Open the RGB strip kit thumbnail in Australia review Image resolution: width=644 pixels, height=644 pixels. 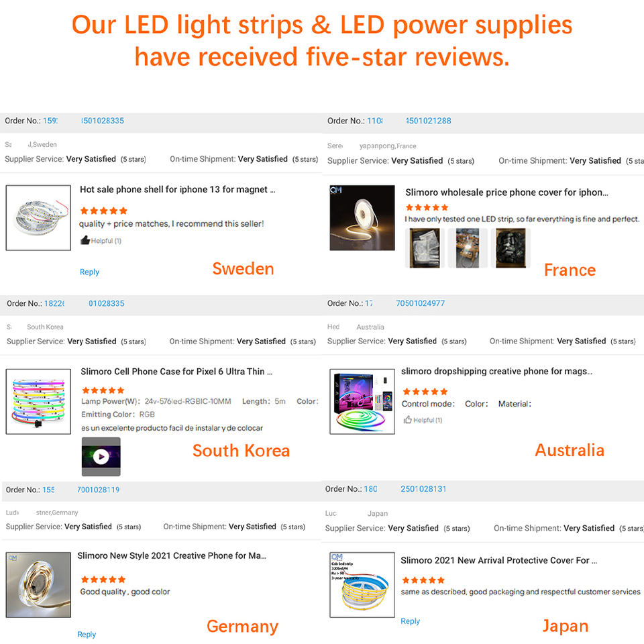click(x=362, y=401)
